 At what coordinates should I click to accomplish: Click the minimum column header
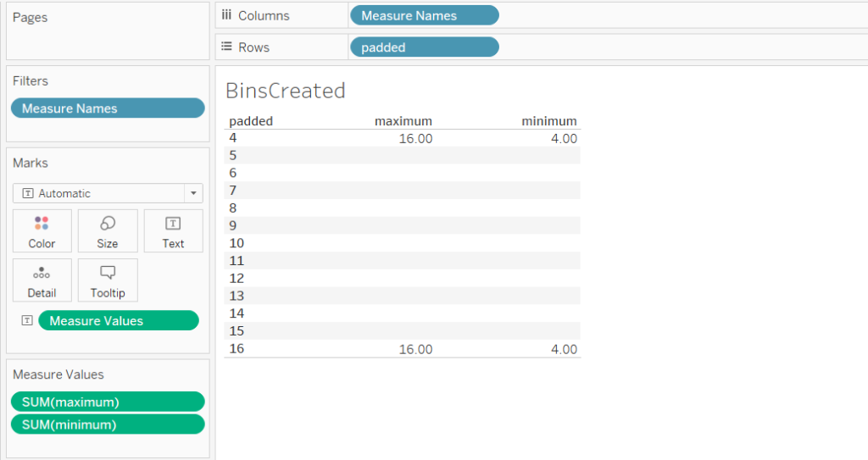click(549, 121)
